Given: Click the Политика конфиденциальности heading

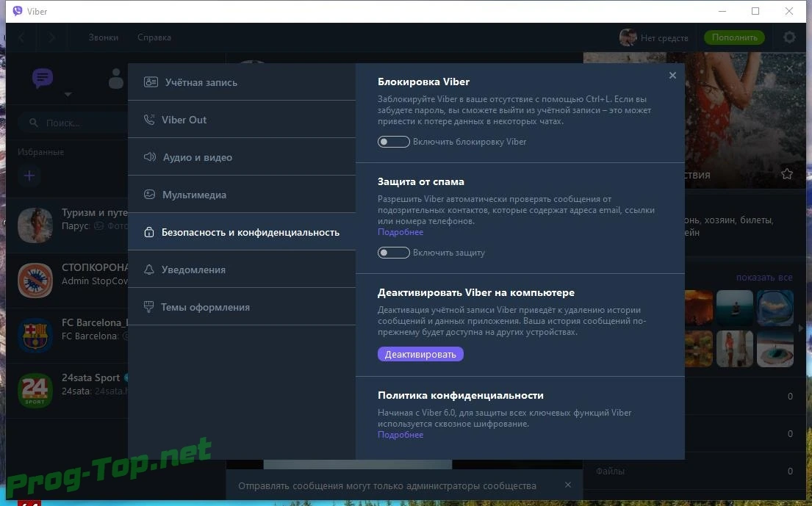Looking at the screenshot, I should click(460, 395).
